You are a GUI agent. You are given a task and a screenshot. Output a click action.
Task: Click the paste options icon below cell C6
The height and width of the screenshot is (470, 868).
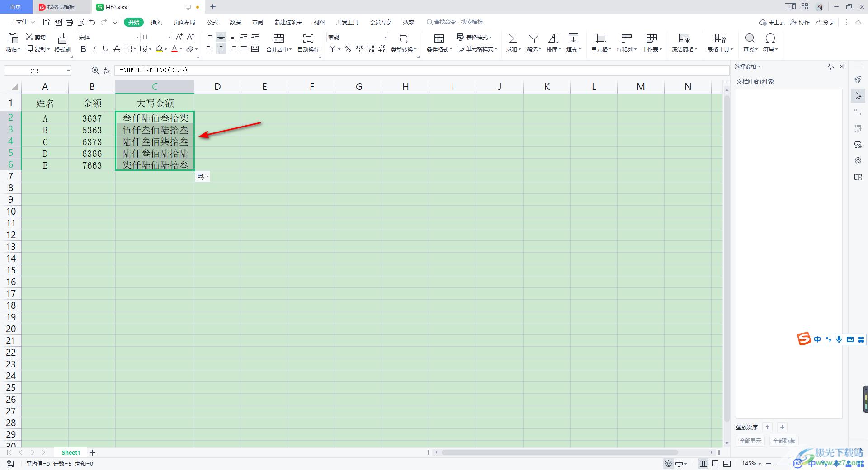pos(203,177)
